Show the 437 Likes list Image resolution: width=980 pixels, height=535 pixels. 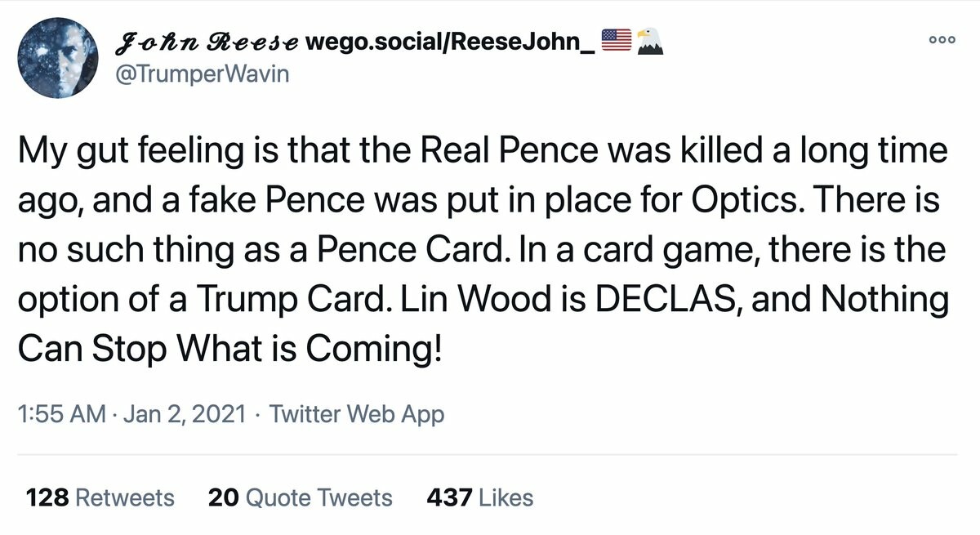[479, 497]
